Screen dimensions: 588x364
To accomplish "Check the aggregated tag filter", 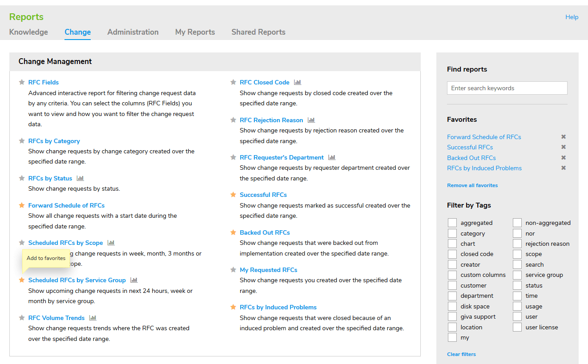I will (x=452, y=223).
